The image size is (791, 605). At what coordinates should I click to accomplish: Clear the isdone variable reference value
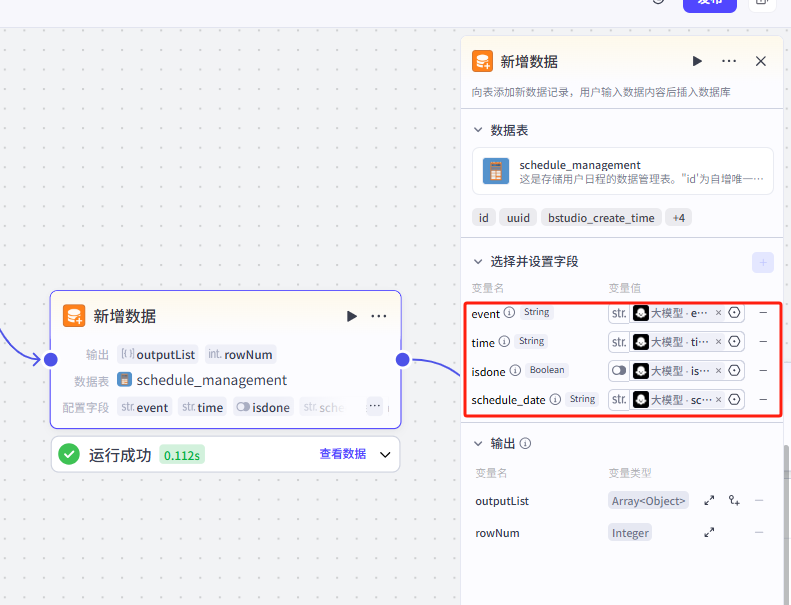[x=718, y=371]
